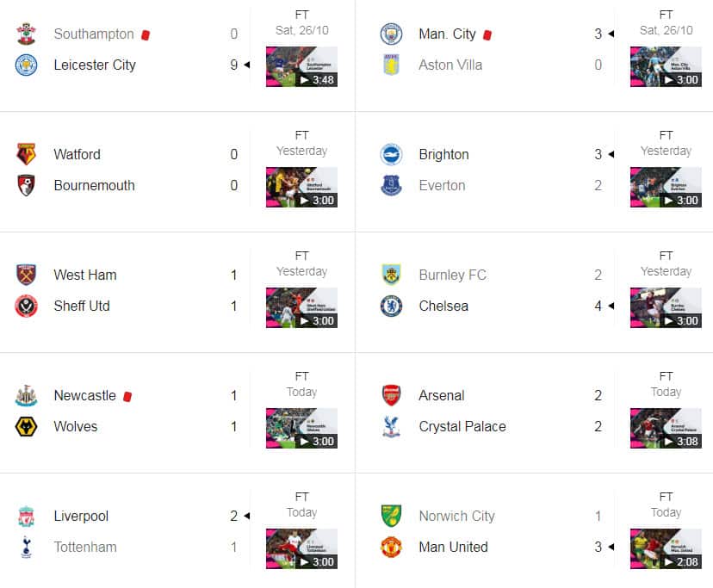Open the Liverpool vs Tottenham highlight thumbnail
Screen dimensions: 713x588
[301, 548]
